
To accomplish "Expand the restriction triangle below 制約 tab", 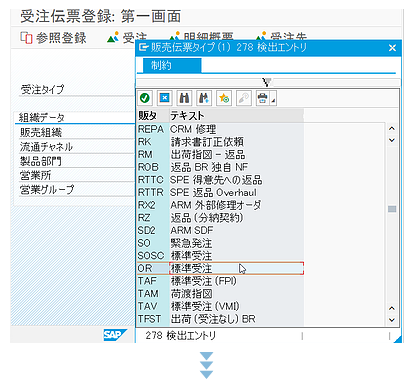I will [x=267, y=82].
